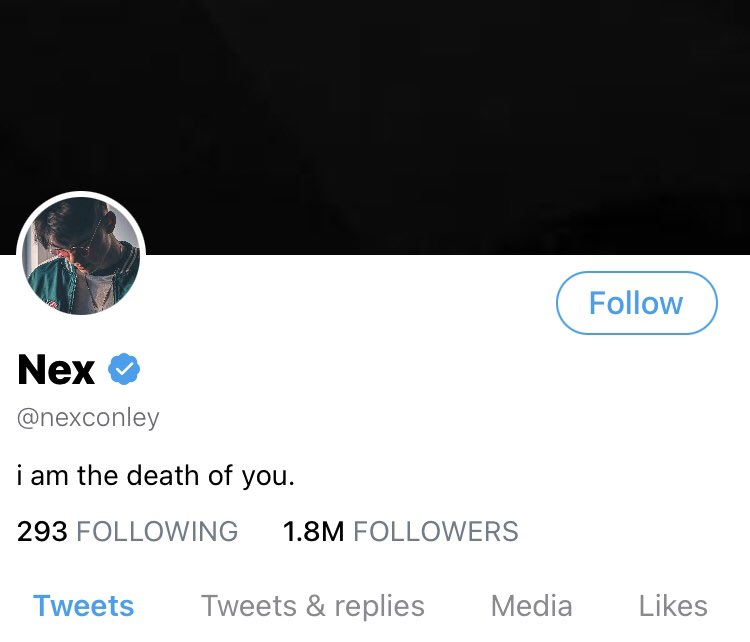
Task: Show the Likes tab
Action: (x=673, y=606)
